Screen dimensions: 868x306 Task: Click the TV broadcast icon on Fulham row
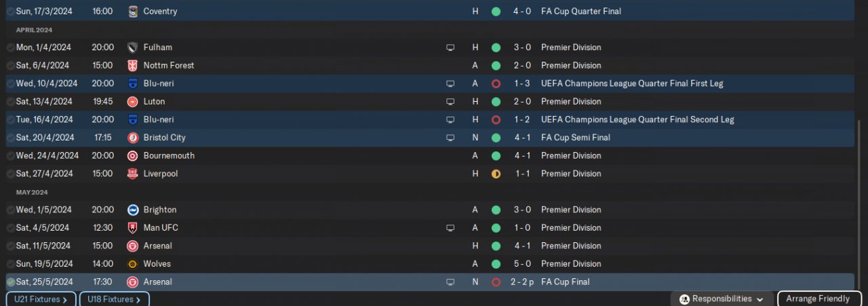[450, 47]
